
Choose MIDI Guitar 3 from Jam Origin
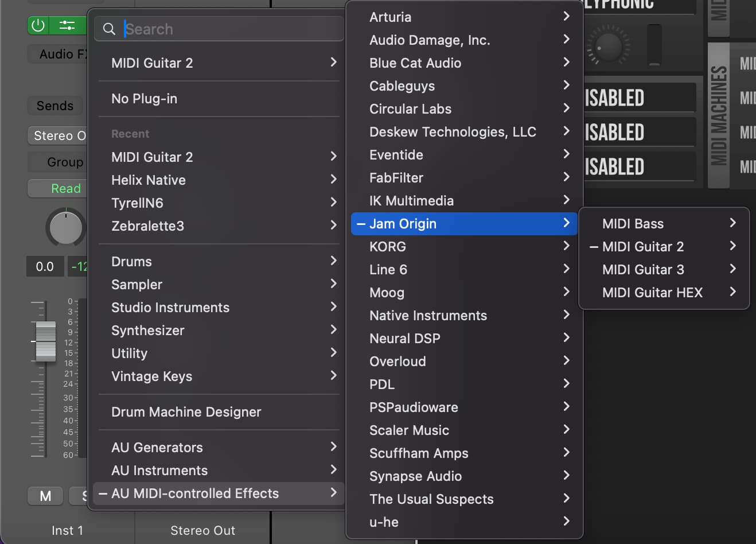[x=664, y=269]
